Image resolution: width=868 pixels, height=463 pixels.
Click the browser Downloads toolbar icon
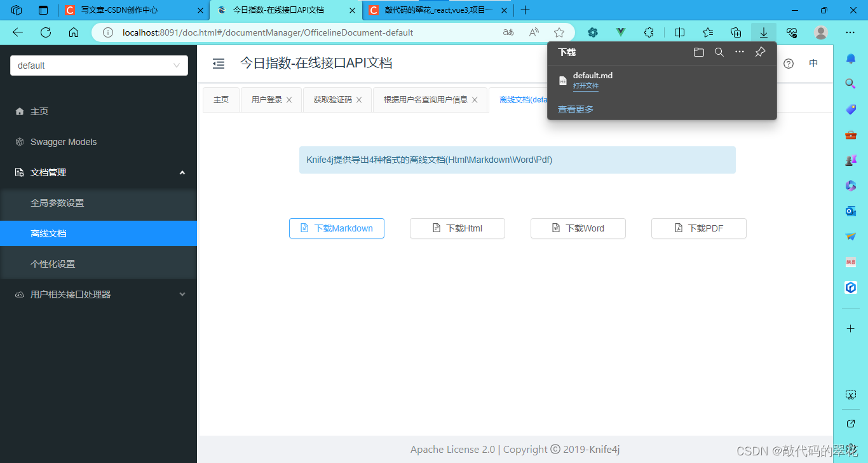(764, 32)
